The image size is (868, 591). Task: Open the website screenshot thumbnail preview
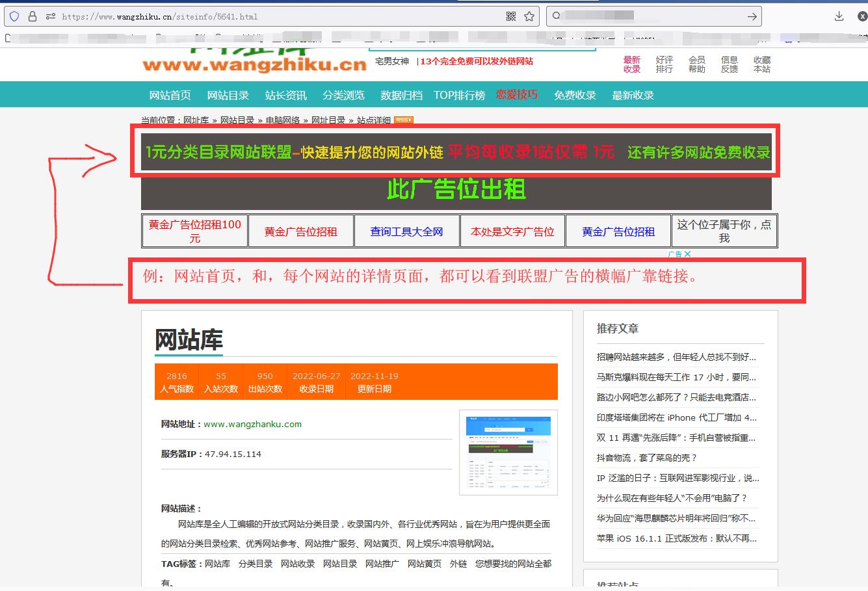(x=508, y=453)
